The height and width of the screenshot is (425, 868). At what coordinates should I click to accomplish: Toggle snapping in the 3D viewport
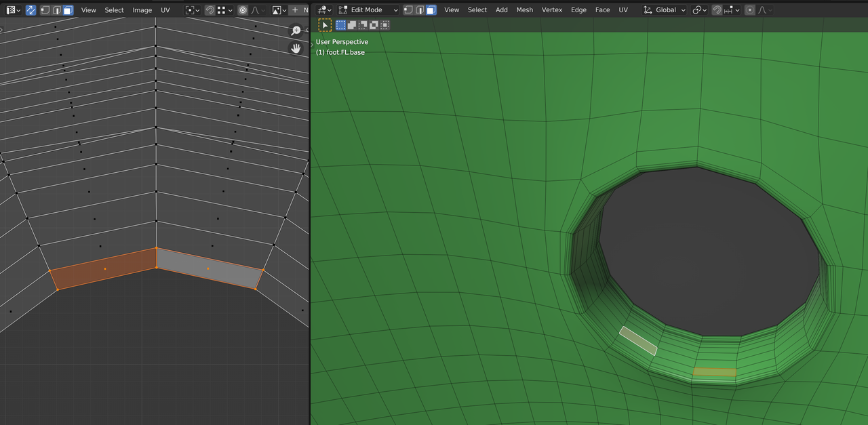717,10
